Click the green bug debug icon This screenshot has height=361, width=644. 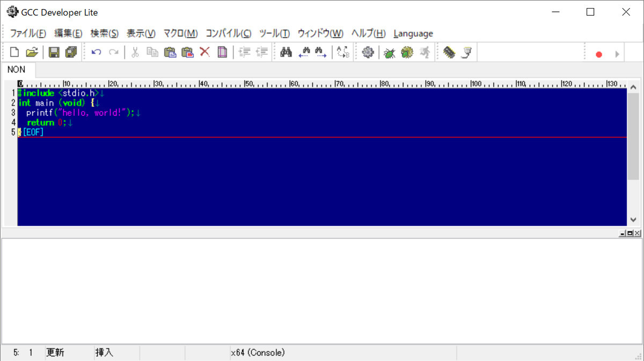390,53
